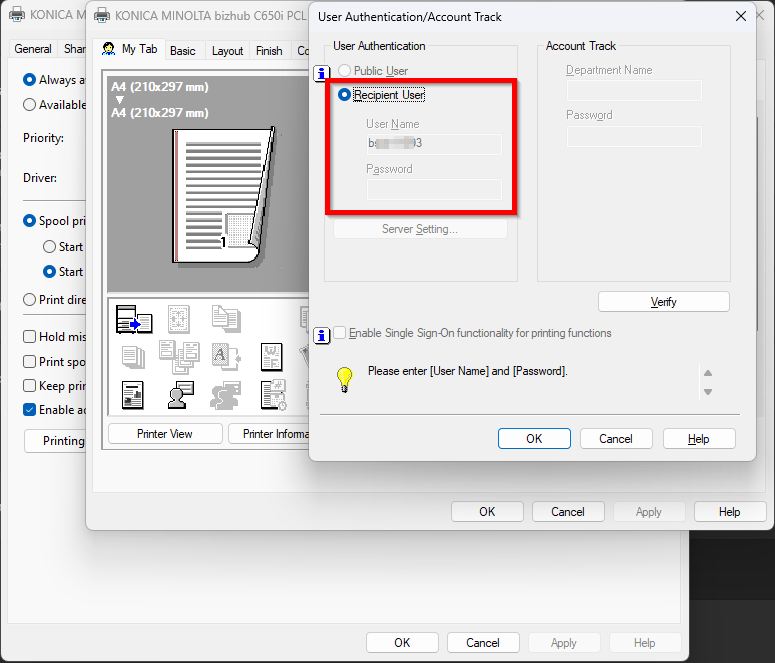Click the Printer View button
The height and width of the screenshot is (663, 775).
click(x=165, y=434)
